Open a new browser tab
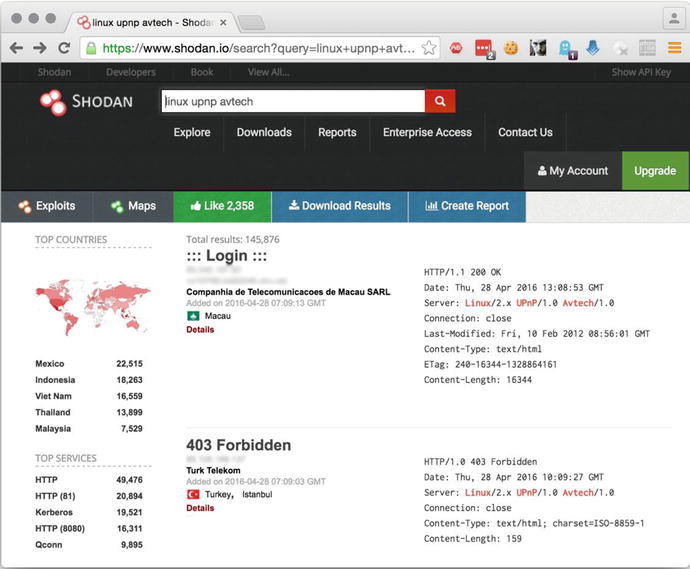Screen dimensions: 690x569 [251, 22]
